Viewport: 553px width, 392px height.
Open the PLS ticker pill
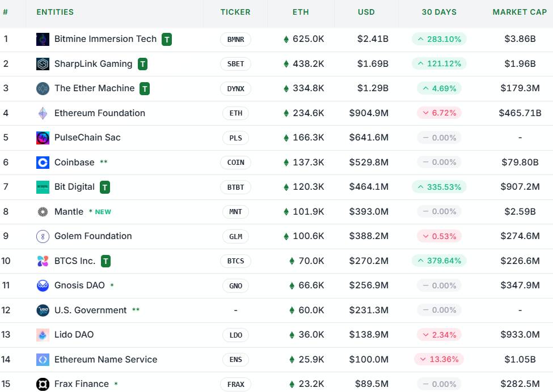click(235, 138)
